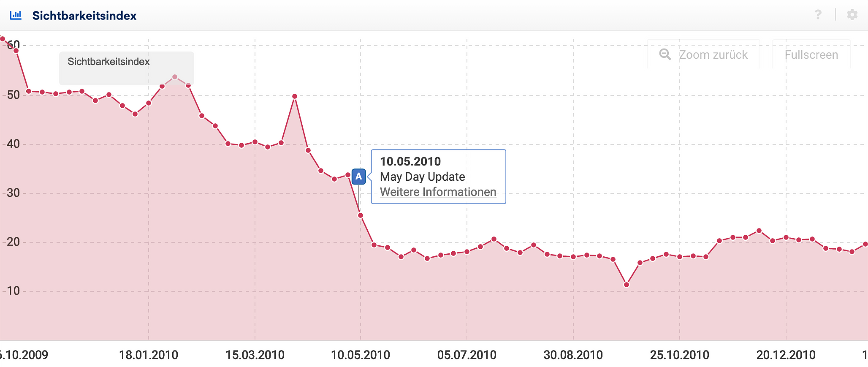Click the data point on the 10.05.2010 gridline
The height and width of the screenshot is (367, 868).
click(361, 215)
